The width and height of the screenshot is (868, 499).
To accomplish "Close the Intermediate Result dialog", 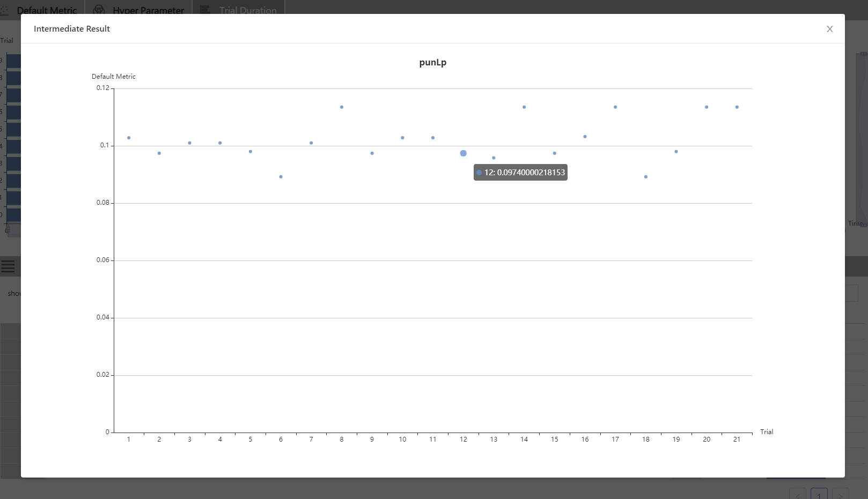I will tap(830, 29).
